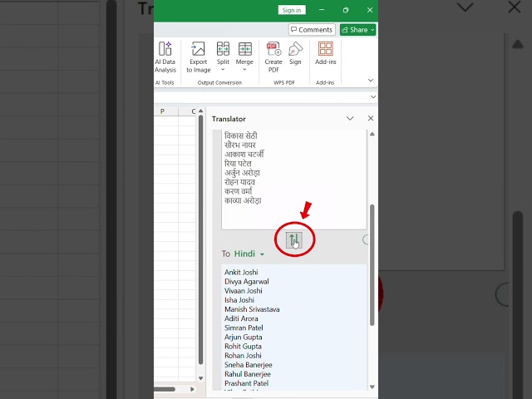Click translated name Aditi Arora
This screenshot has height=399, width=532.
click(241, 318)
